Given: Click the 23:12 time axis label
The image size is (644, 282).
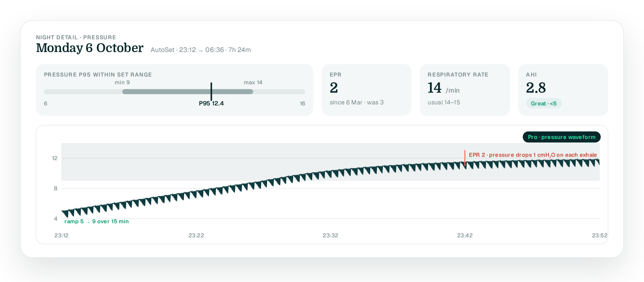Looking at the screenshot, I should point(61,235).
